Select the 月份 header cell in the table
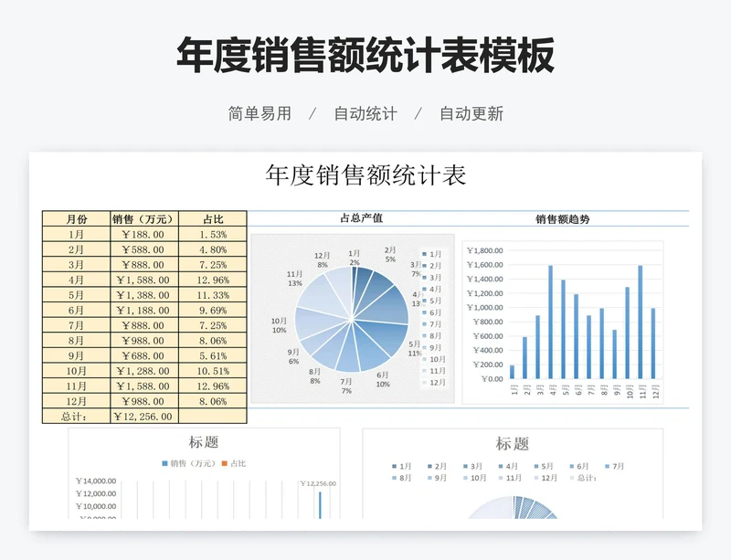 (x=77, y=219)
